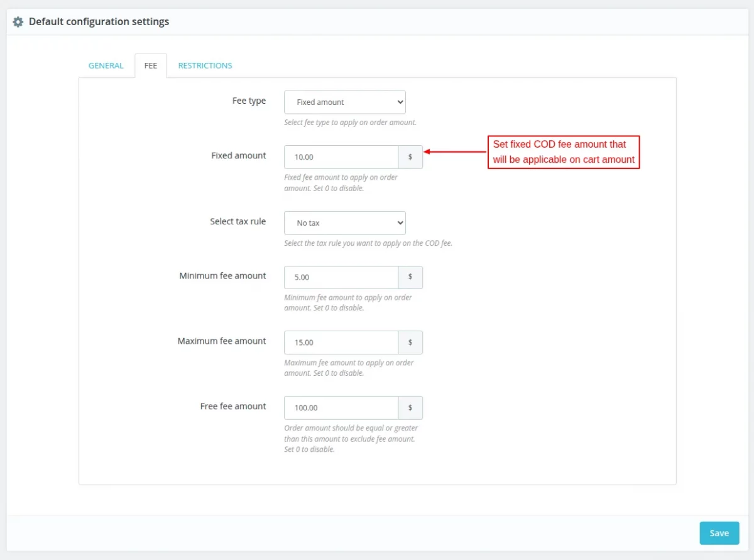Click the Fee type label
This screenshot has width=754, height=560.
tap(249, 101)
